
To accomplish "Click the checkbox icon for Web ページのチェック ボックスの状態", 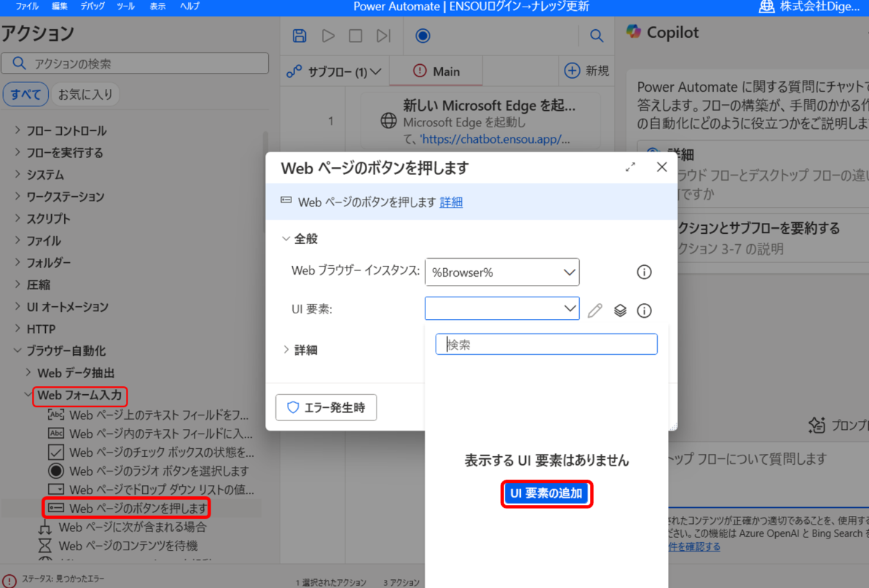I will click(55, 452).
